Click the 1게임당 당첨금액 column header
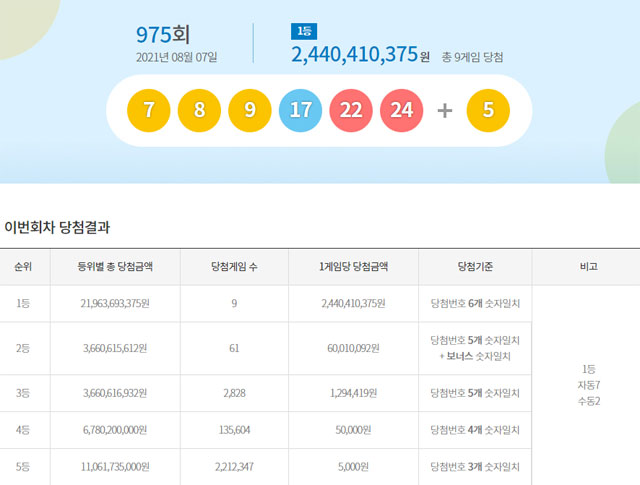This screenshot has width=640, height=485. click(x=353, y=267)
